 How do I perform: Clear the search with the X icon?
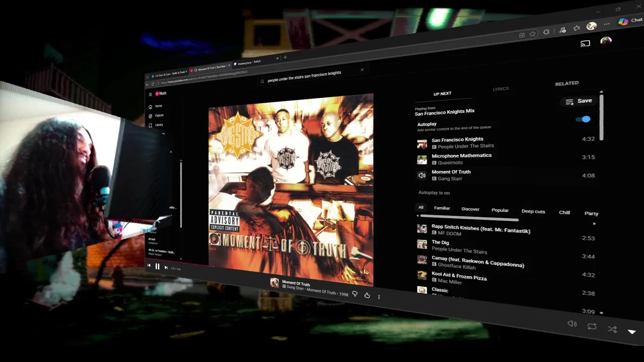tap(362, 69)
